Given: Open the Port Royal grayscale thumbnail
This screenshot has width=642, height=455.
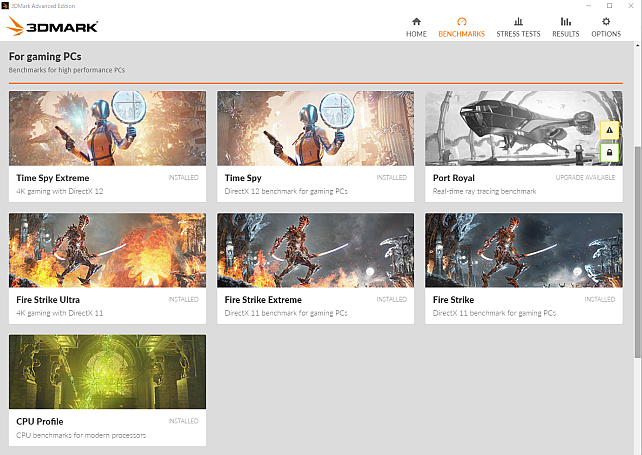Looking at the screenshot, I should pos(524,128).
